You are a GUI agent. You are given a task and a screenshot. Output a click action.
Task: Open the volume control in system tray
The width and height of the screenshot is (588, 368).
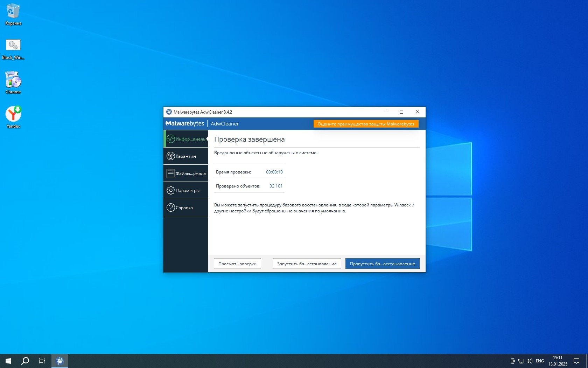point(529,361)
